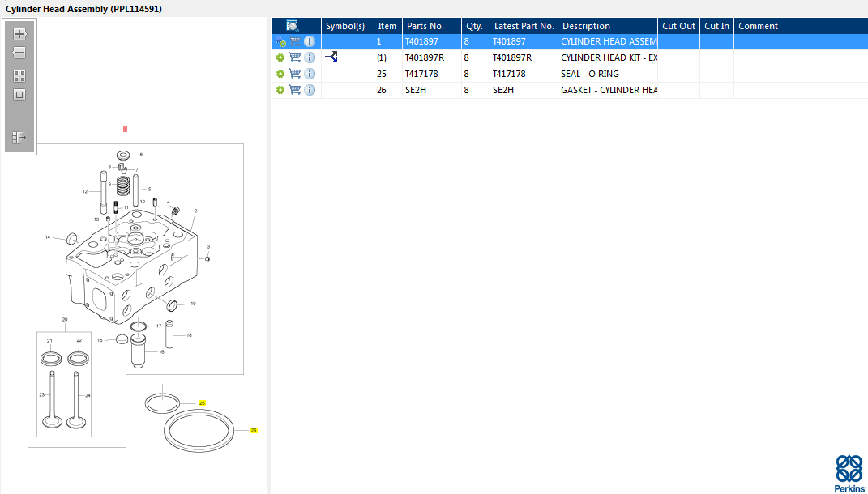Open the search icon in table header

click(x=293, y=26)
